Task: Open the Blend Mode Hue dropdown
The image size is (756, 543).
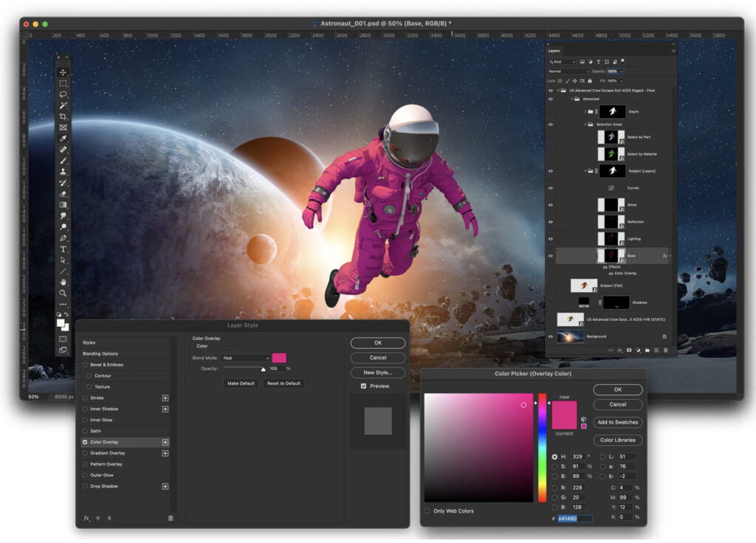Action: pos(247,358)
